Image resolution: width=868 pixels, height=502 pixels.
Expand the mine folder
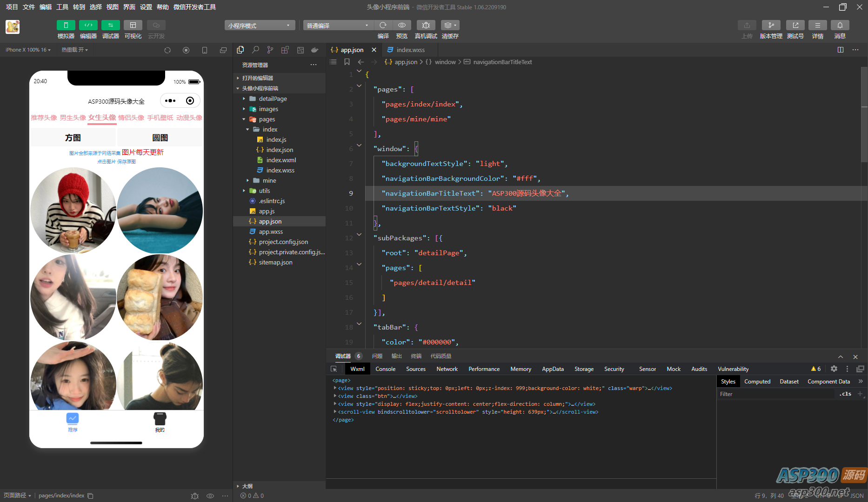(269, 180)
